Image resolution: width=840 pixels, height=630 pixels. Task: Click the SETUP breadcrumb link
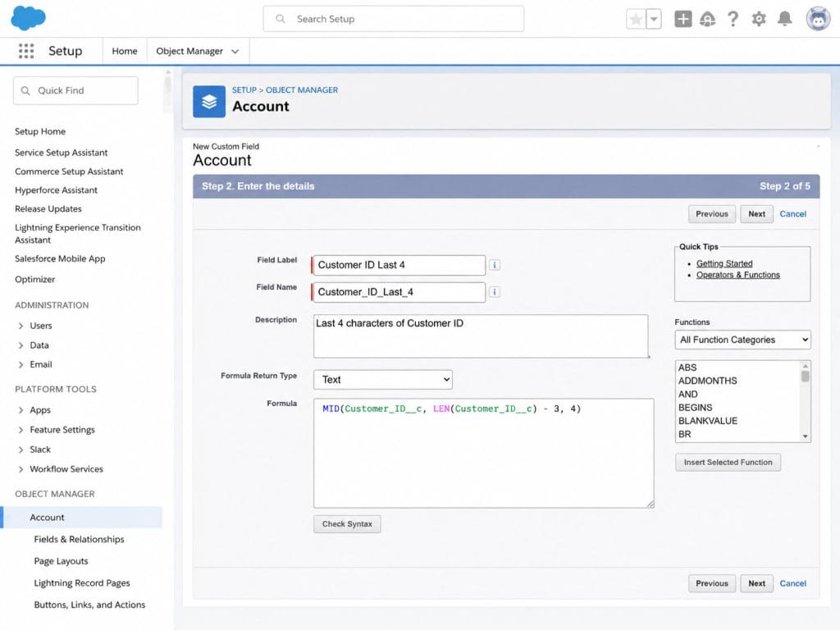pos(244,90)
